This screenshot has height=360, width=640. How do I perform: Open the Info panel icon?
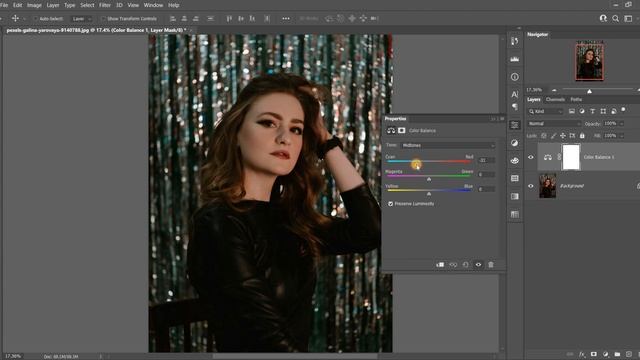pos(515,77)
